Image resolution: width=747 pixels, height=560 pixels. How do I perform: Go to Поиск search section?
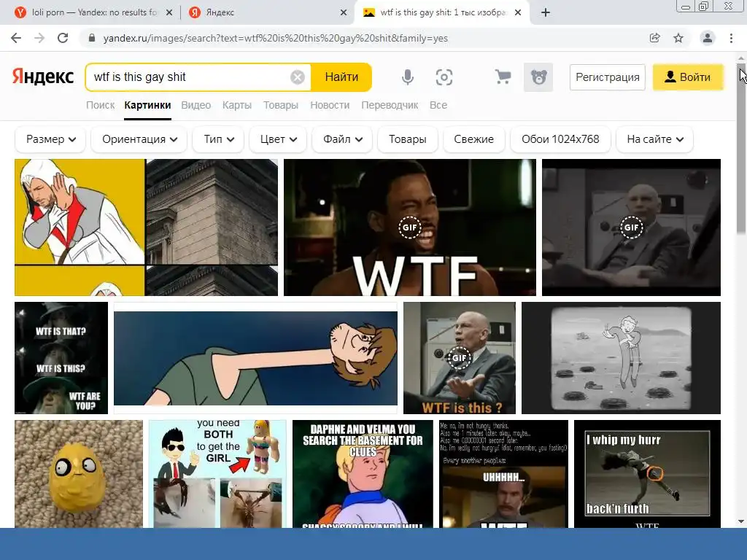(100, 105)
